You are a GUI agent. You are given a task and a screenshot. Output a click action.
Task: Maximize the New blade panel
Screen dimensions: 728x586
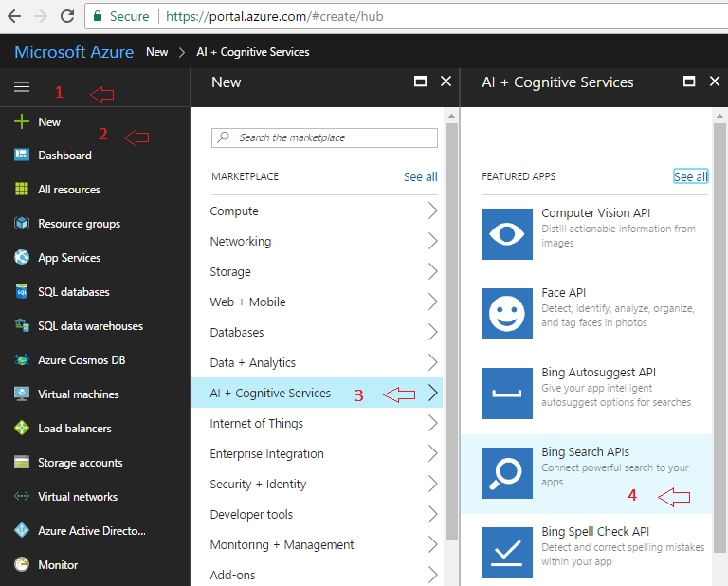(420, 82)
